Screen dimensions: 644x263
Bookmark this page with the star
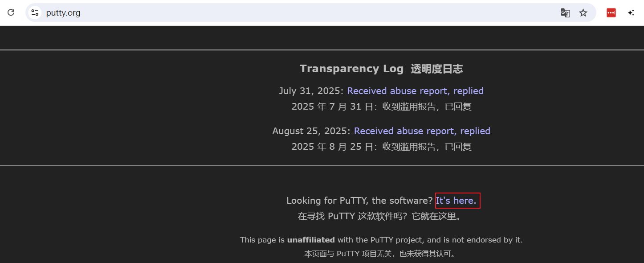point(583,13)
